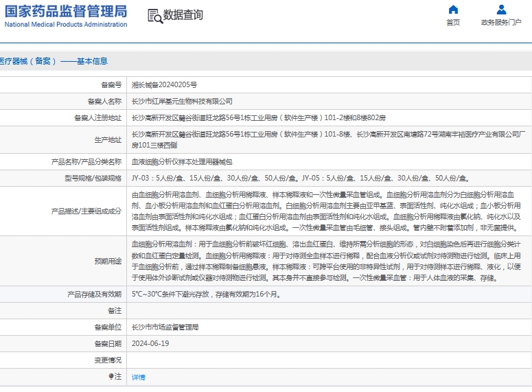Image resolution: width=532 pixels, height=392 pixels.
Task: Open the 数据查询 search icon
Action: (x=155, y=16)
